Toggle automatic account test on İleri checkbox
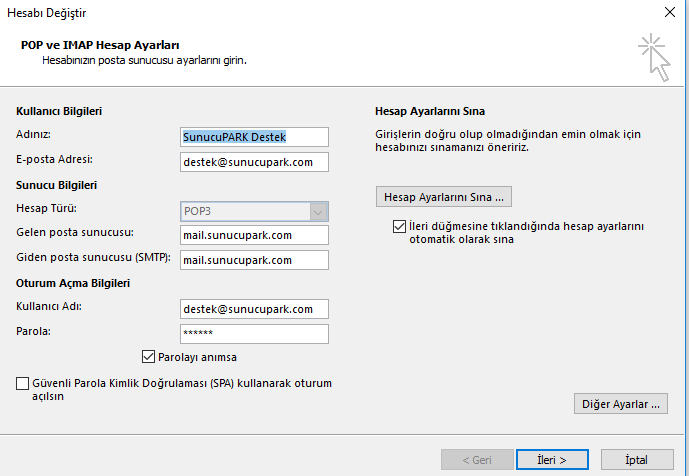This screenshot has width=689, height=476. [x=399, y=226]
